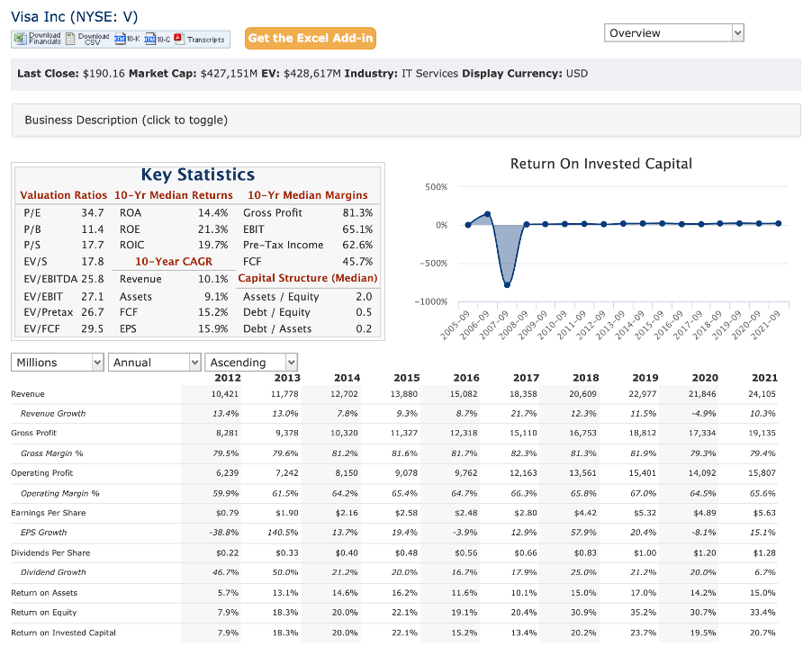Click the Return on Equity row label
Viewport: 812px width, 655px height.
tap(43, 613)
